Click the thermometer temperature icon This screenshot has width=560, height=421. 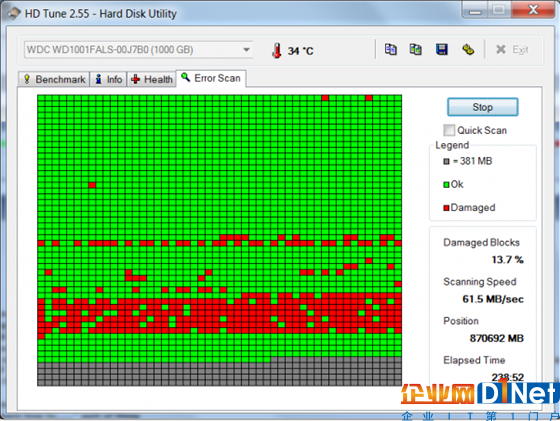(276, 51)
